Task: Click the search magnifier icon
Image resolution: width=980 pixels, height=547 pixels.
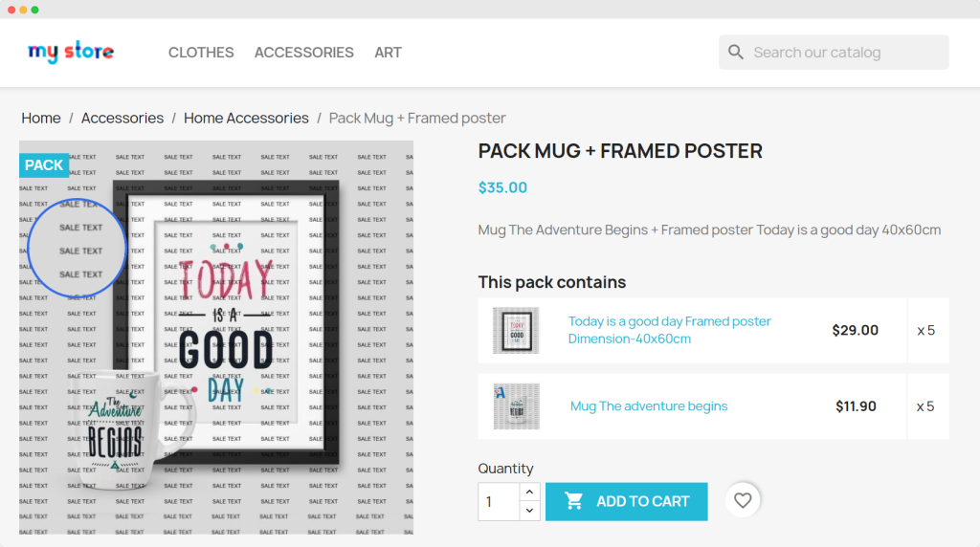Action: tap(736, 53)
